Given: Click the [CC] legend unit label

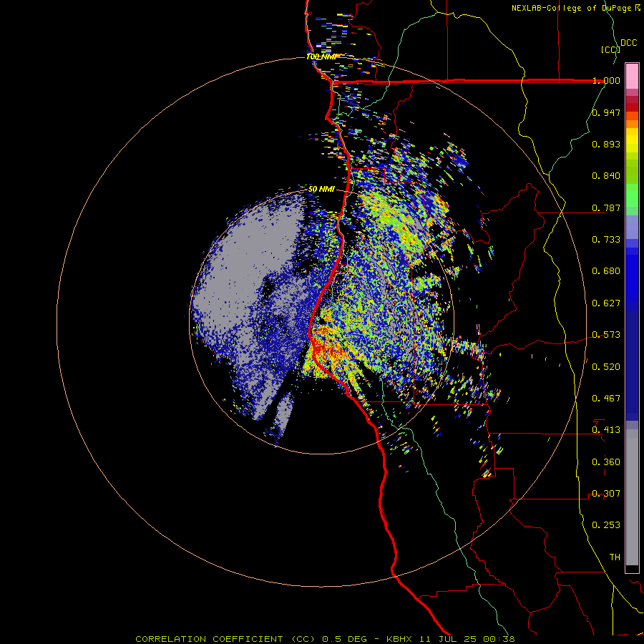Looking at the screenshot, I should point(610,49).
